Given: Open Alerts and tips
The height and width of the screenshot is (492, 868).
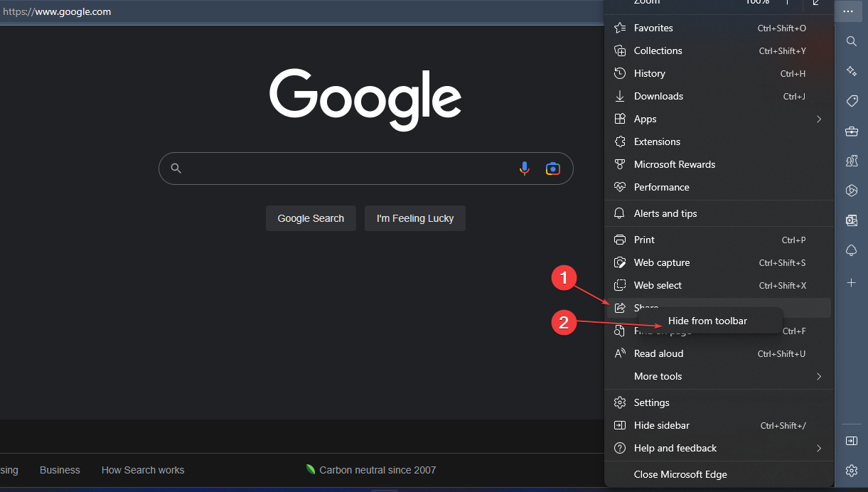Looking at the screenshot, I should [718, 213].
